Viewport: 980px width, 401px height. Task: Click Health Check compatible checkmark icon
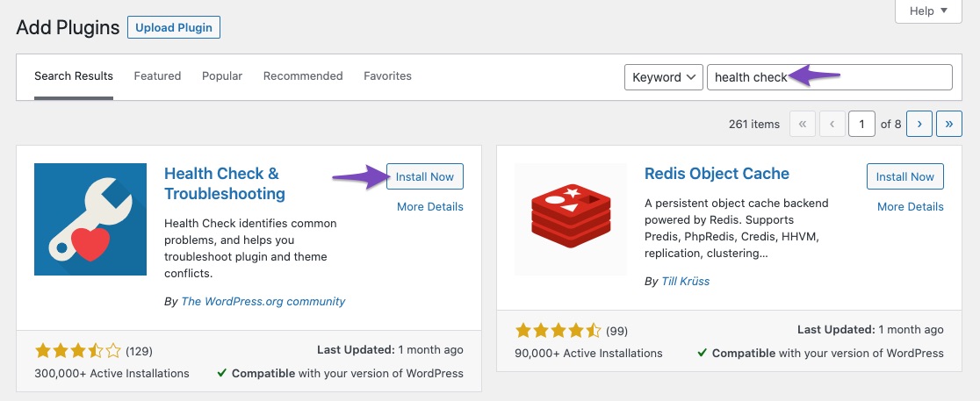[221, 374]
